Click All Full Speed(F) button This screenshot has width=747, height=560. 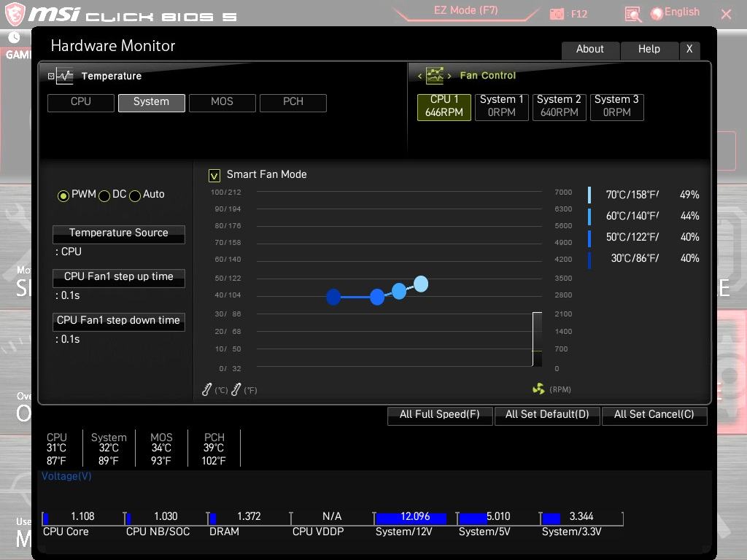[440, 415]
